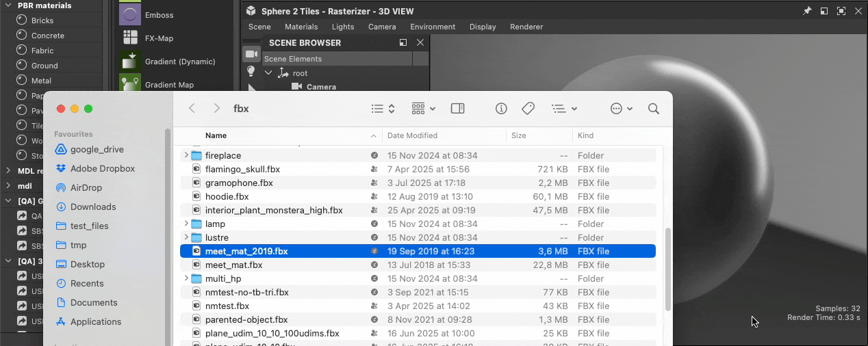Toggle the camera icon beside Scene Browser

tap(251, 54)
